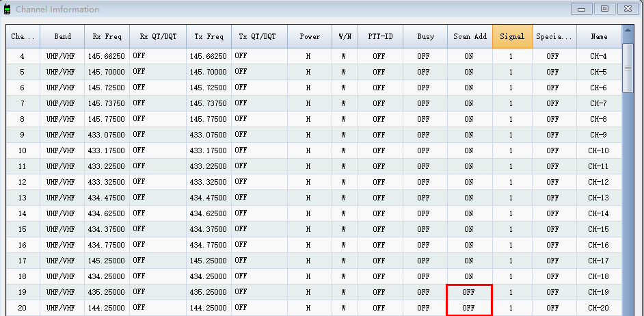The image size is (644, 316).
Task: Select Rx Freq cell 145.73750
Action: tap(107, 103)
